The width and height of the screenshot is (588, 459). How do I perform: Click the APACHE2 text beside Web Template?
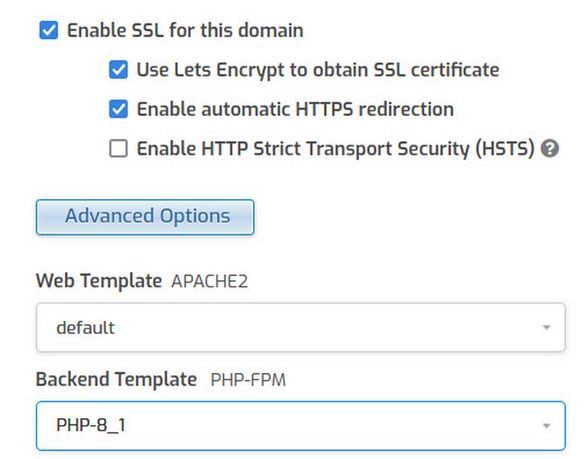[x=210, y=281]
